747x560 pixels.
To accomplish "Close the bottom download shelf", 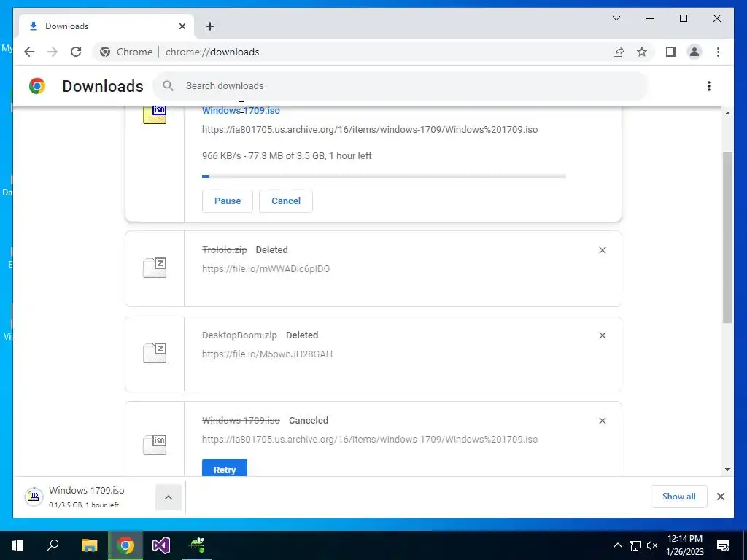I will (720, 497).
